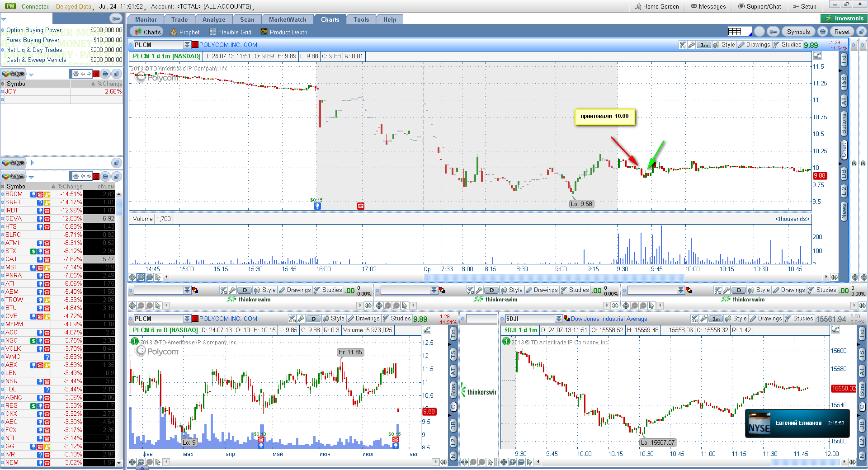
Task: Open Studies on the $DJI chart
Action: 799,319
